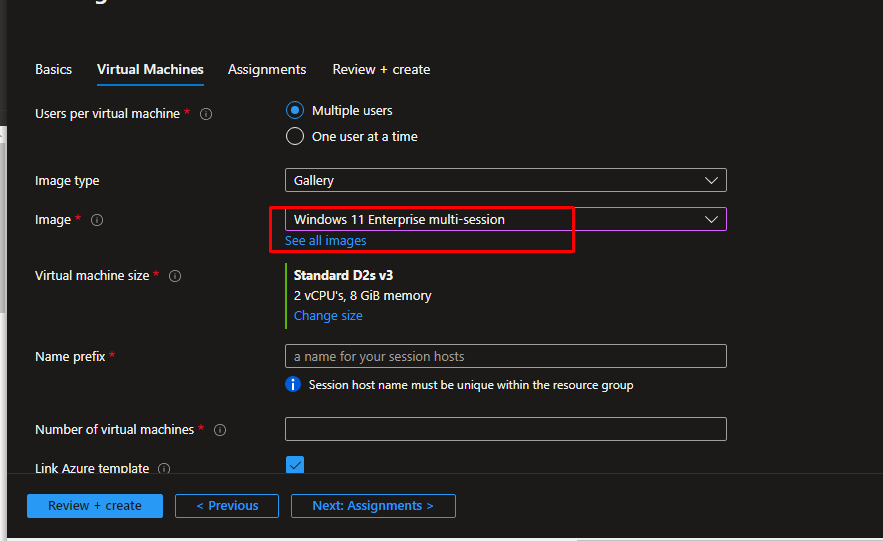Click info icon beside Number of virtual machines
This screenshot has height=541, width=883.
point(220,430)
